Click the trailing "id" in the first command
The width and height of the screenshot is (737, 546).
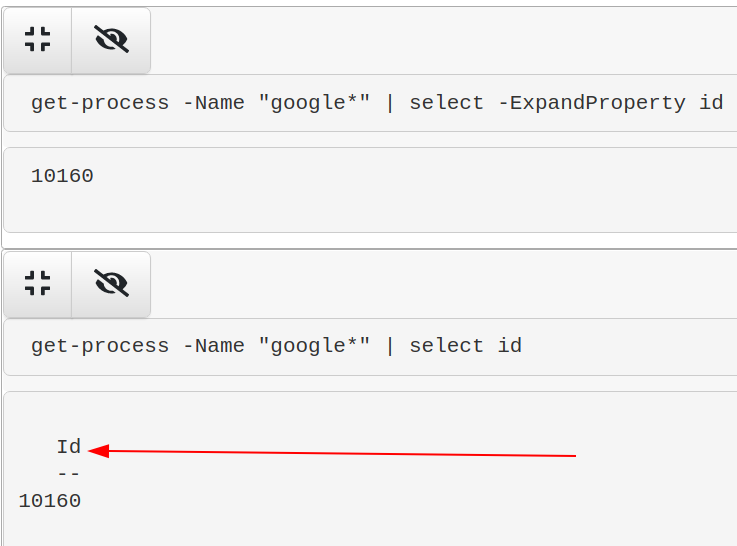tap(711, 103)
